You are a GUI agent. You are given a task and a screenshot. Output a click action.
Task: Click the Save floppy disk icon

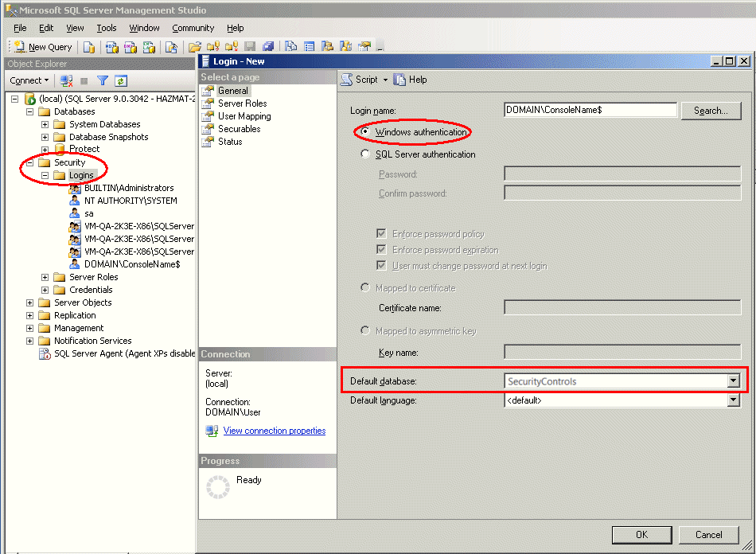(250, 47)
